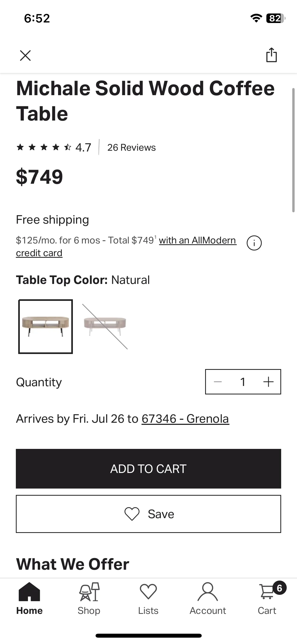Increase quantity with plus button
Screen dimensions: 297x644
click(x=268, y=382)
